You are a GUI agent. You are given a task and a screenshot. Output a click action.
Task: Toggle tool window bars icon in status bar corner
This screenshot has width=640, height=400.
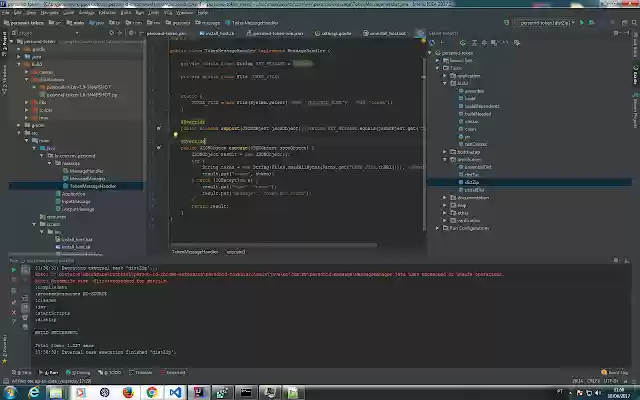pyautogui.click(x=5, y=381)
